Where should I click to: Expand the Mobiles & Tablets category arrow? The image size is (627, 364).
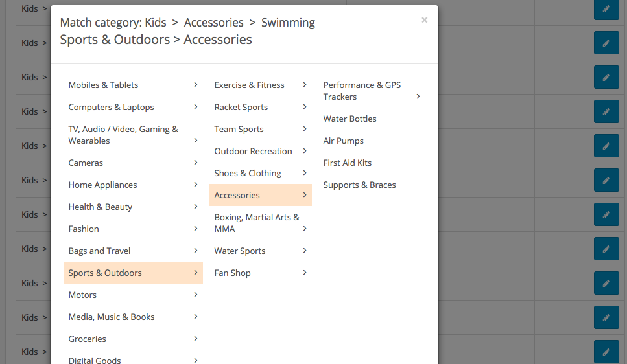tap(195, 85)
